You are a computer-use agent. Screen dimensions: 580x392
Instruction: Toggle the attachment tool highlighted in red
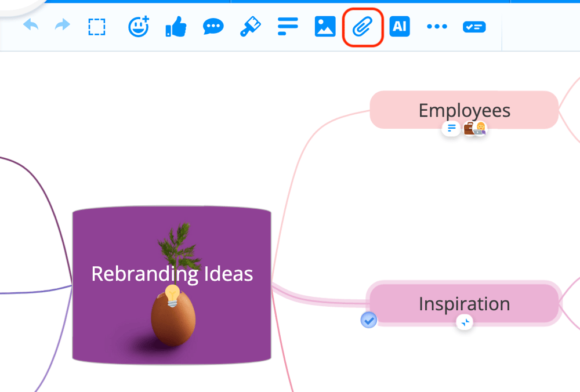coord(362,27)
